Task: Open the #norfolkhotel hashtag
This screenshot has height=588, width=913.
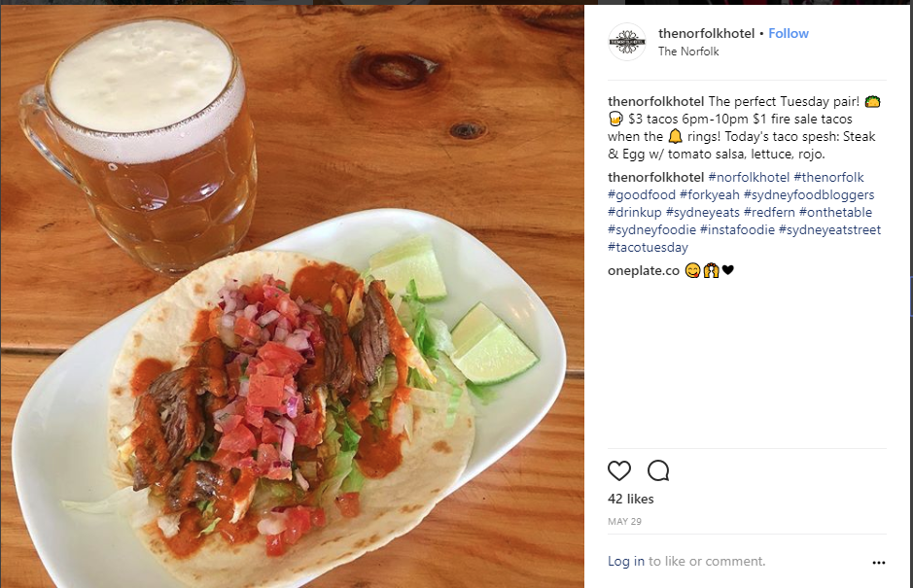Action: (749, 178)
